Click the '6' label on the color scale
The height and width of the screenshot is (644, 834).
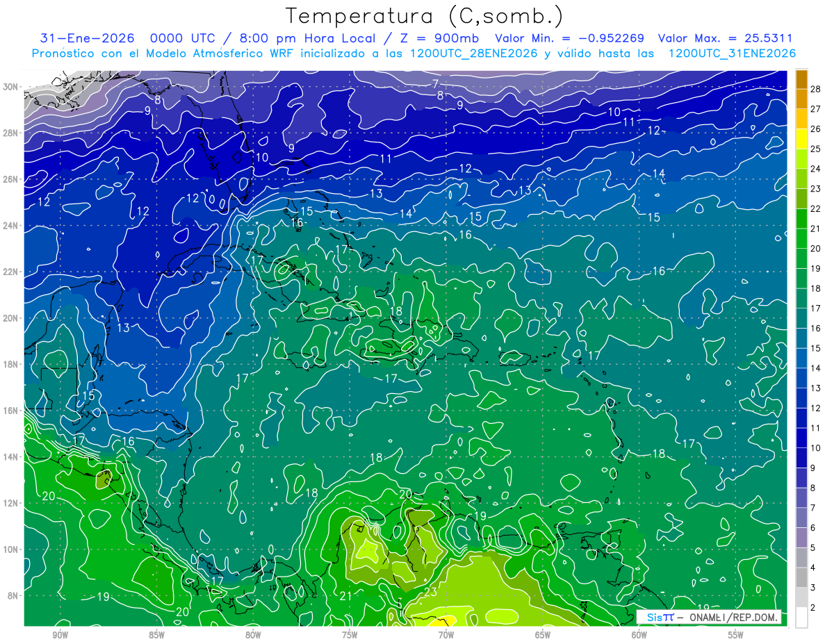[x=813, y=529]
